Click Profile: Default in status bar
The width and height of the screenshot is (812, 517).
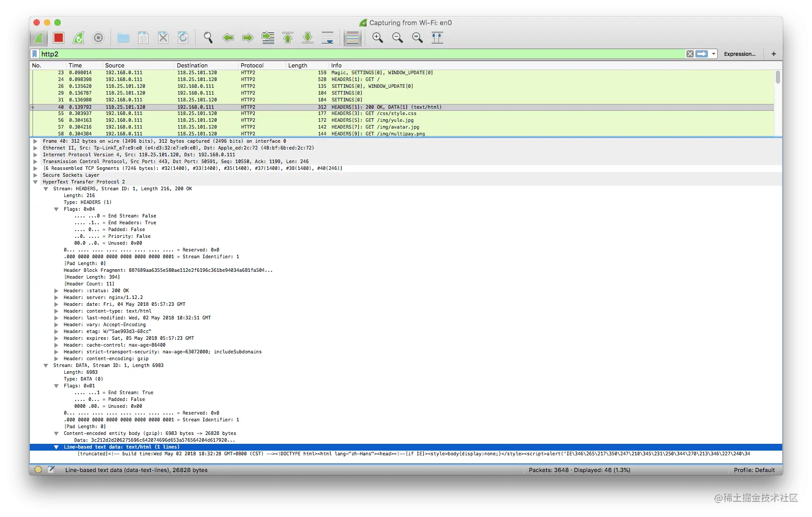[754, 470]
